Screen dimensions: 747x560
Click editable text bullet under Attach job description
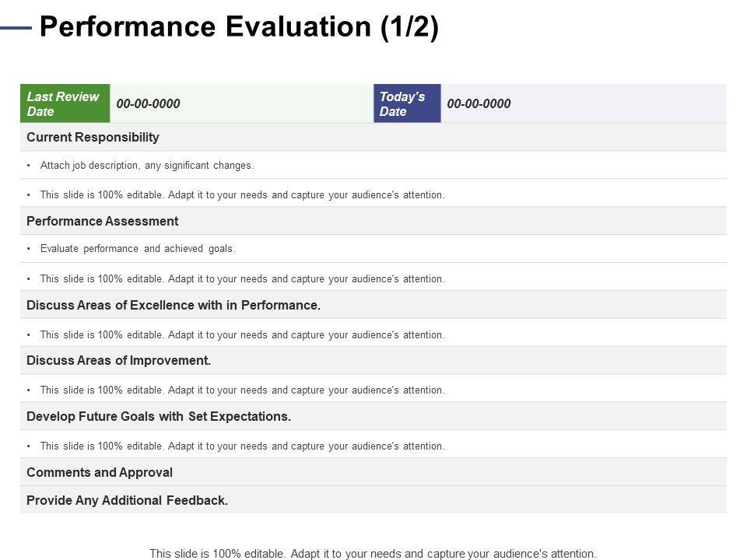242,194
